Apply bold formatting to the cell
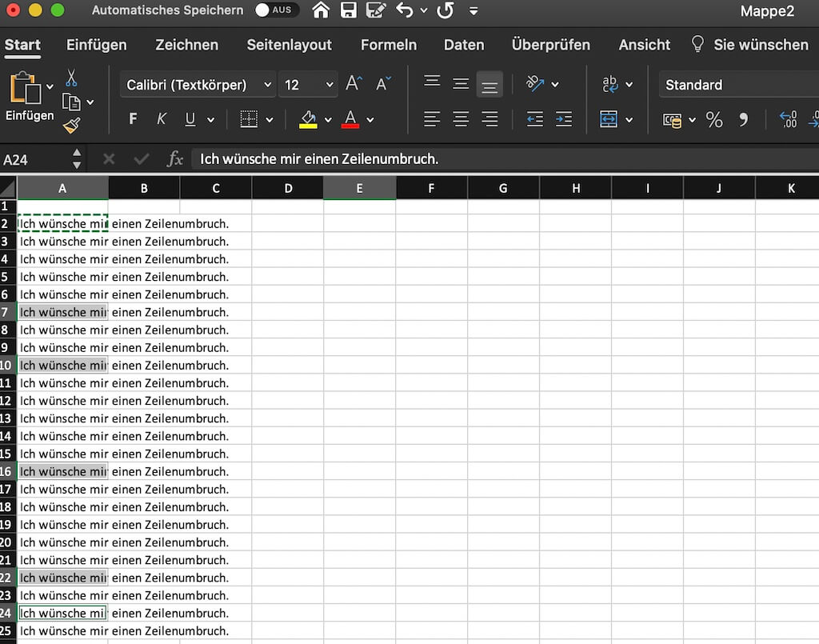Image resolution: width=819 pixels, height=644 pixels. 132,118
